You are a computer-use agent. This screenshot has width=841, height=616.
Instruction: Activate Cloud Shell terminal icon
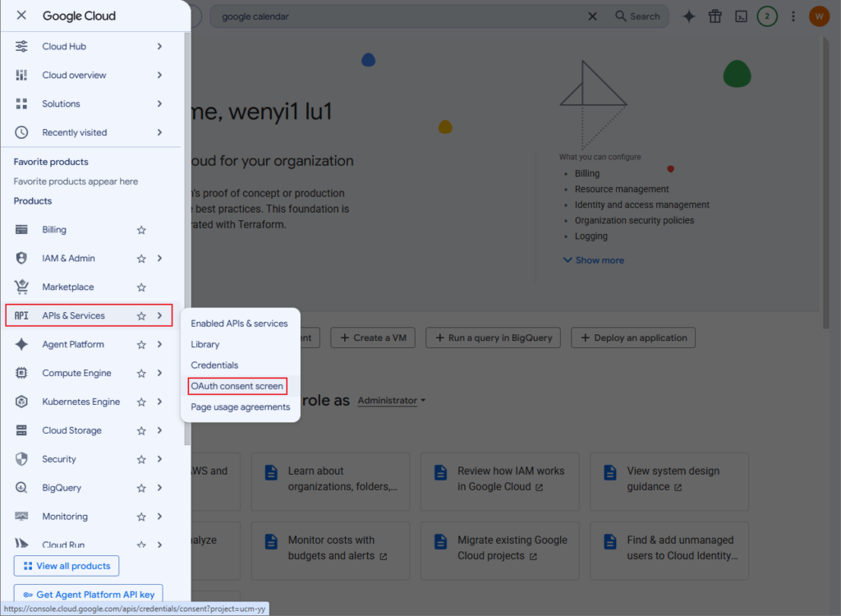[742, 16]
